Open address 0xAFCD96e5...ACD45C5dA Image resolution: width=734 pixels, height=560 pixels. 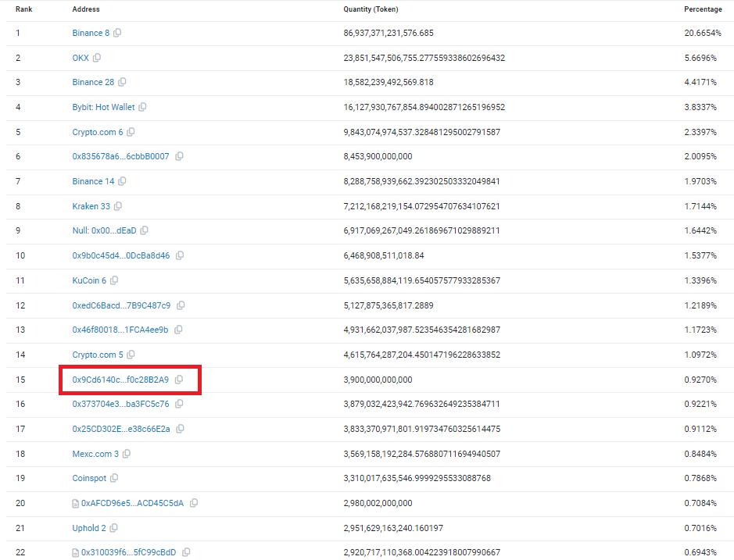(x=132, y=503)
